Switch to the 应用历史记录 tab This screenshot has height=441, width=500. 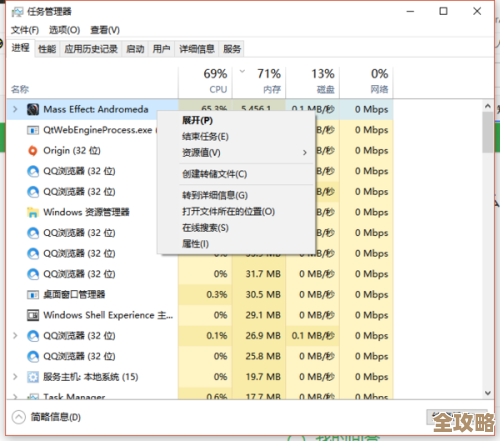tap(91, 49)
